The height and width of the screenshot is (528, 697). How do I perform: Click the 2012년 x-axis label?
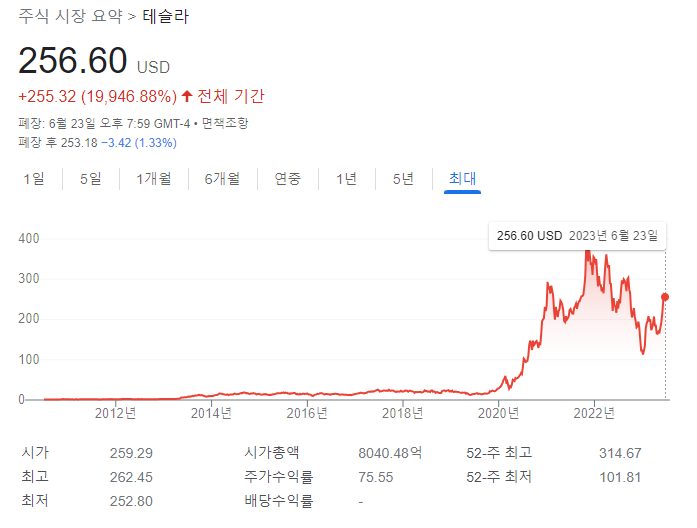tap(115, 413)
